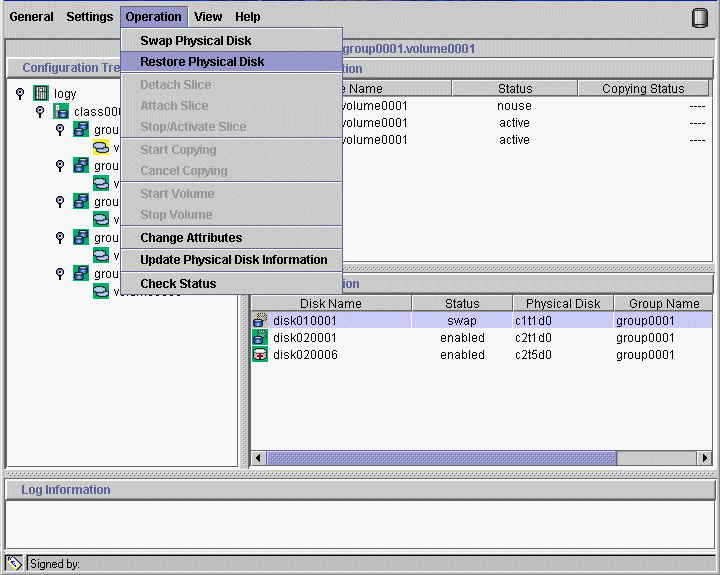The width and height of the screenshot is (720, 575).
Task: Collapse the logy tree node
Action: (20, 93)
